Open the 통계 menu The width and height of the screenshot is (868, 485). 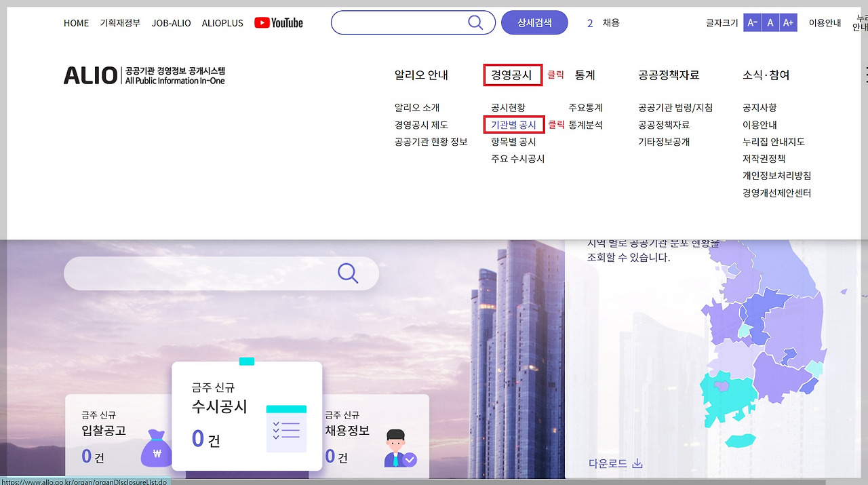[585, 75]
